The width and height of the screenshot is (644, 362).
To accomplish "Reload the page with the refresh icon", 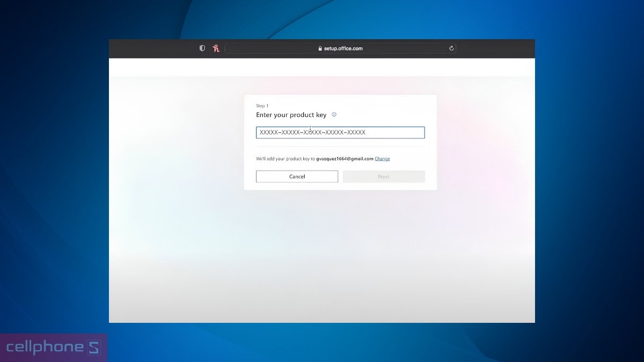I will point(451,48).
